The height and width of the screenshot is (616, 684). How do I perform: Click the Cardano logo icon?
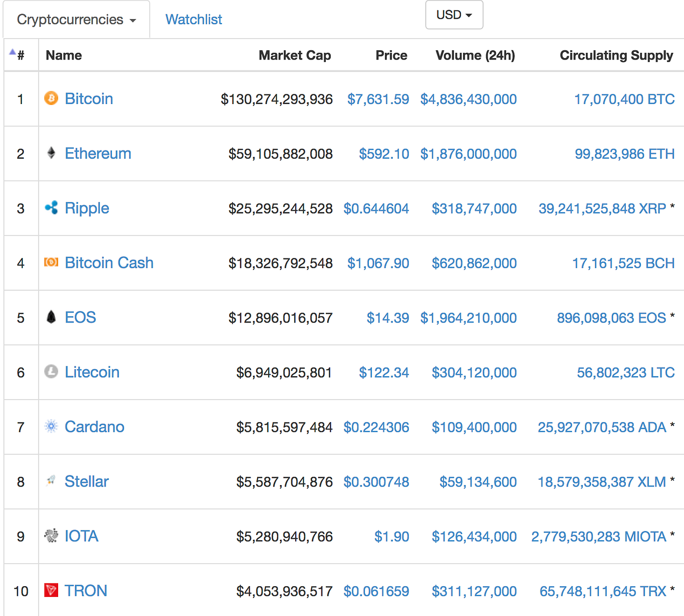(x=51, y=426)
